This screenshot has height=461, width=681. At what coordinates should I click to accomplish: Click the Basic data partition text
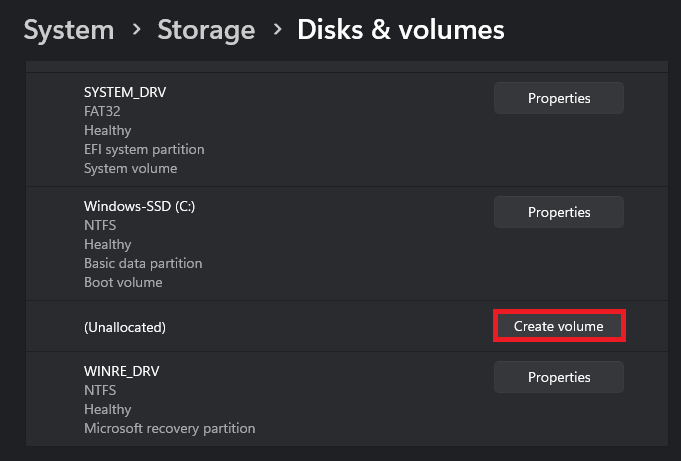pyautogui.click(x=143, y=263)
